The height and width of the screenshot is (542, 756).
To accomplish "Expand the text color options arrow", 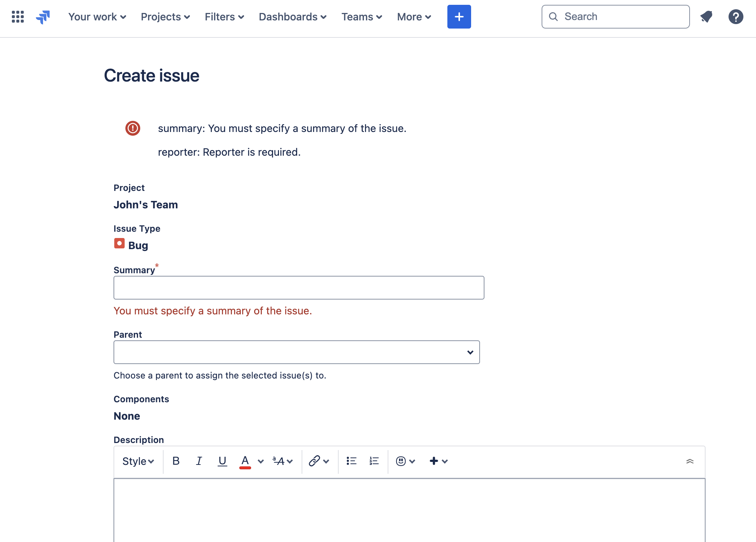I will 261,461.
